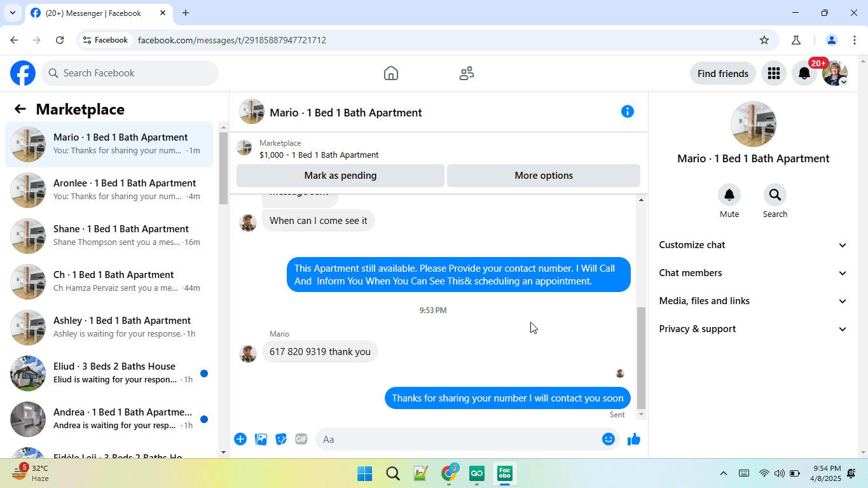
Task: Open notifications bell with 20+ badge
Action: [x=804, y=73]
